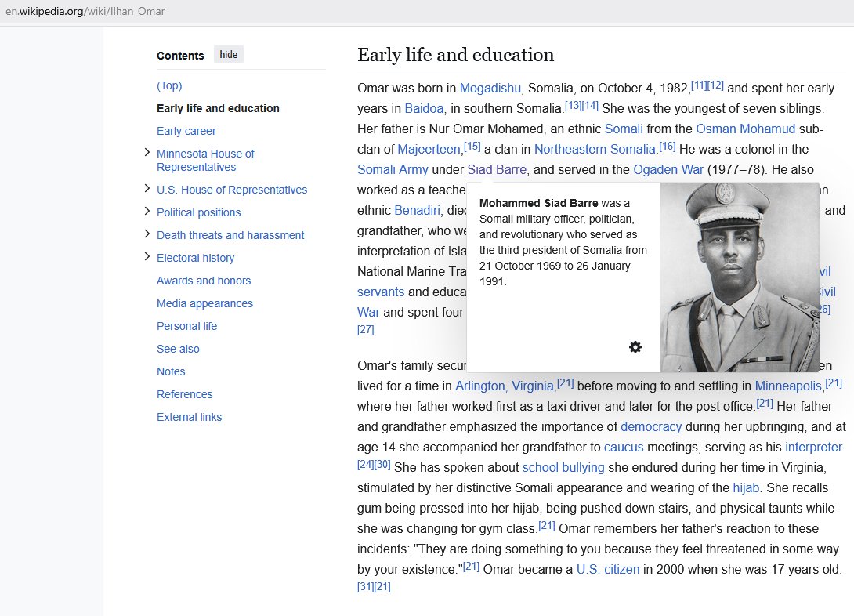Open the hijab link
This screenshot has width=854, height=616.
pyautogui.click(x=746, y=488)
